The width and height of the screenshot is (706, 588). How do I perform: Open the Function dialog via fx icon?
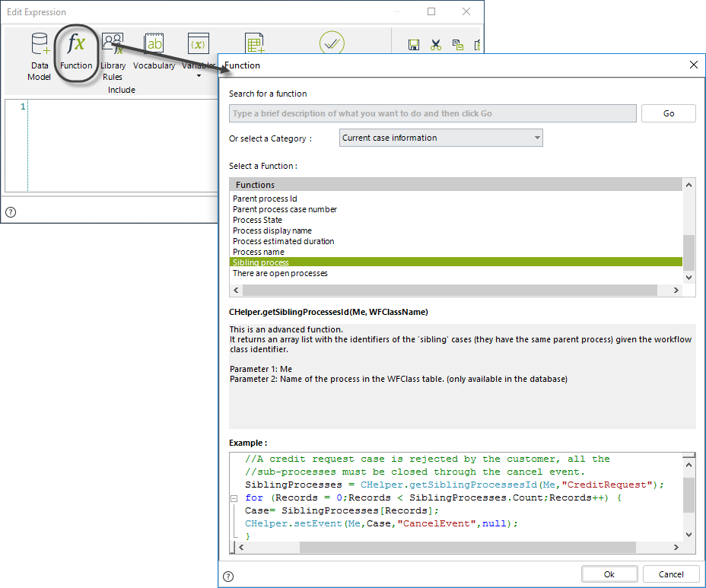click(x=76, y=51)
